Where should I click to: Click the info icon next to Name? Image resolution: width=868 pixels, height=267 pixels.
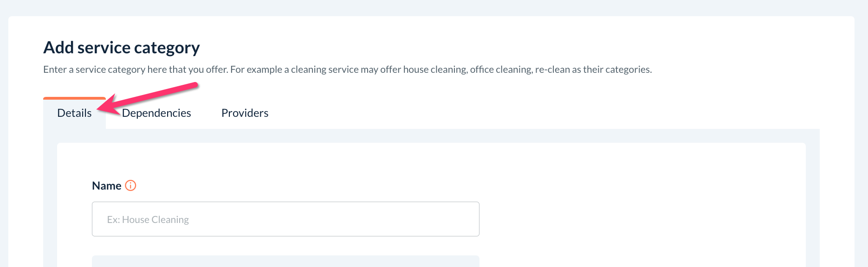click(131, 185)
